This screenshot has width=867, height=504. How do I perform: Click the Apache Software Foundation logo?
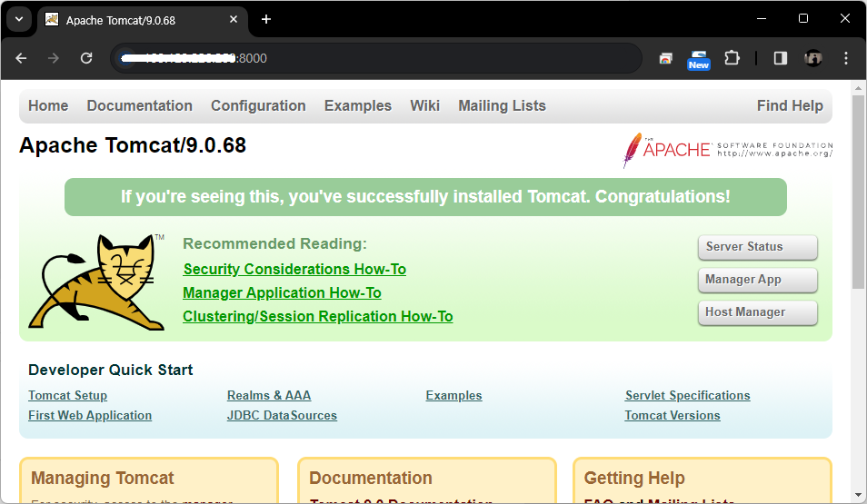click(x=727, y=150)
